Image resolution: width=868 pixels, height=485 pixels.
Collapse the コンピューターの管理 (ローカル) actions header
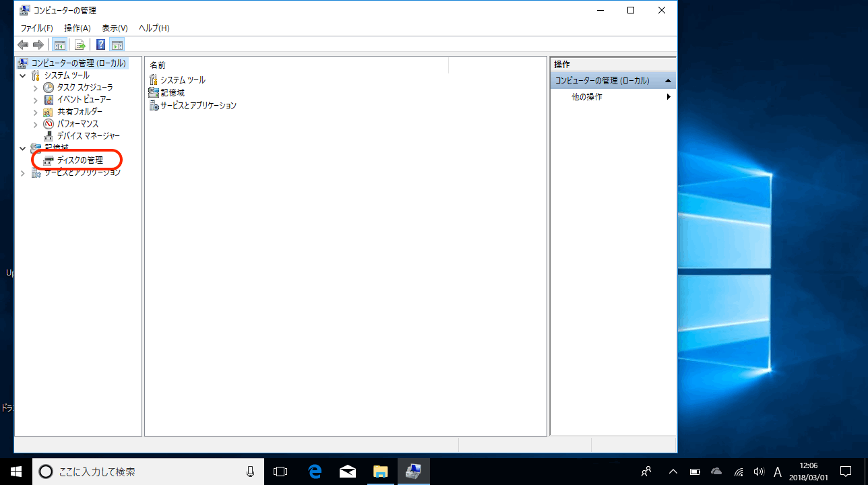click(668, 81)
